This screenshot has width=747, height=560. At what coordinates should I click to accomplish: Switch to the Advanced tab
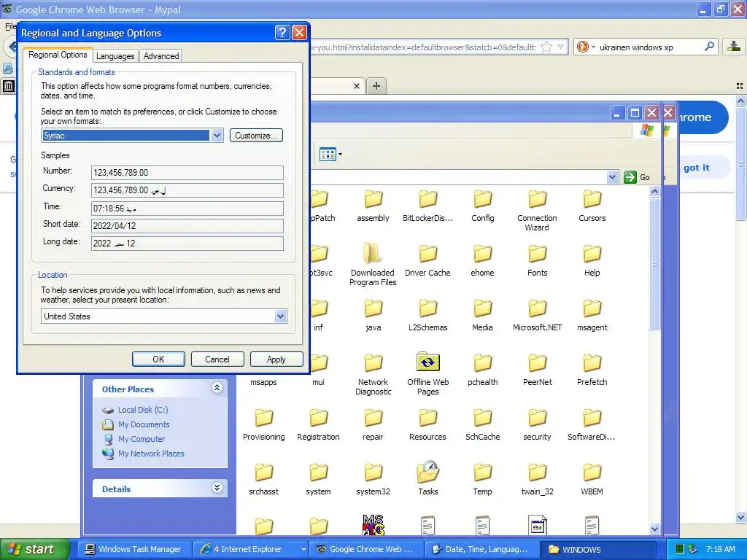(161, 56)
